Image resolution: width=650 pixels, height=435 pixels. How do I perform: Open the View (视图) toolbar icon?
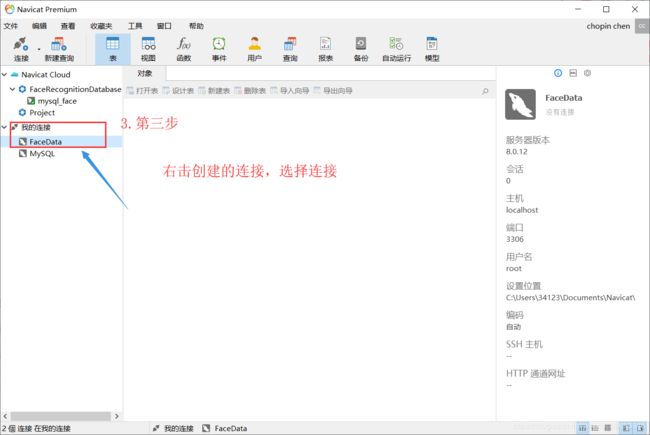(148, 49)
